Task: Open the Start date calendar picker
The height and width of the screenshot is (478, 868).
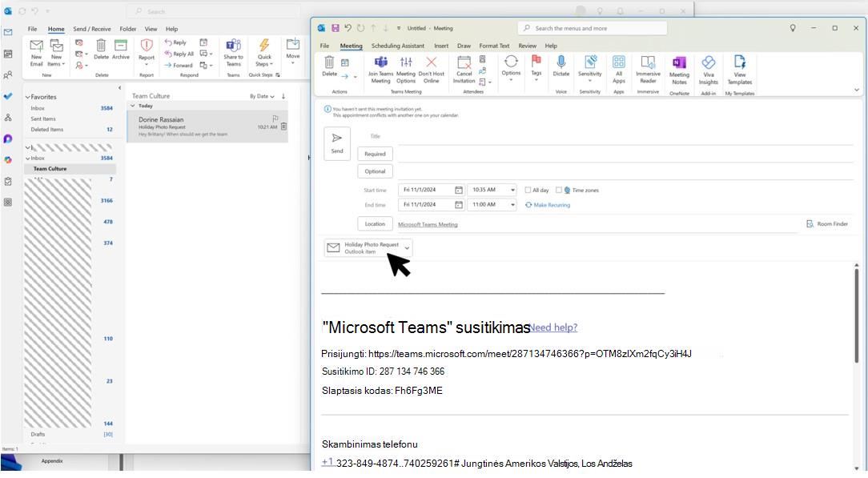Action: tap(458, 190)
